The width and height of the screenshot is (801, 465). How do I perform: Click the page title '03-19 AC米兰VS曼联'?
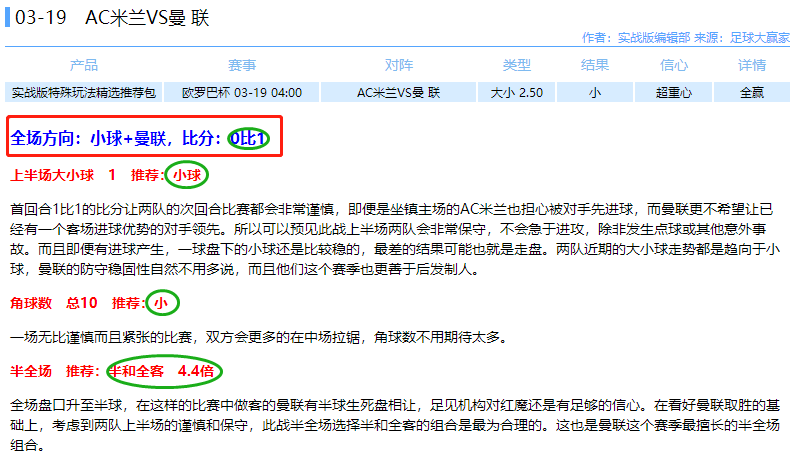112,18
